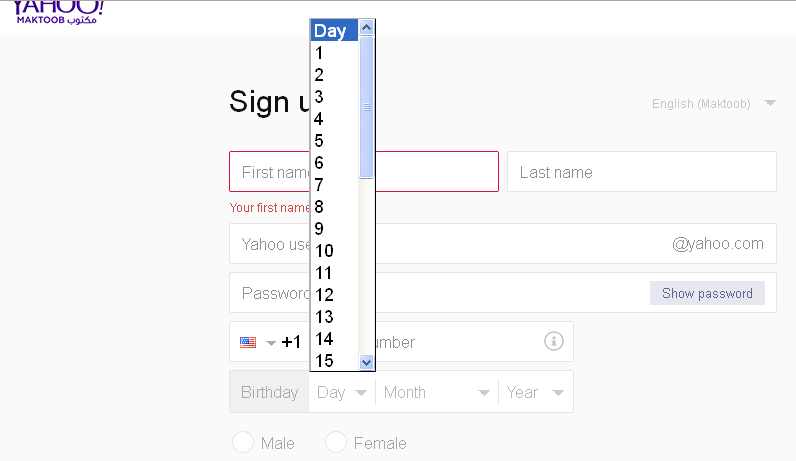Open the Month dropdown

pyautogui.click(x=437, y=392)
